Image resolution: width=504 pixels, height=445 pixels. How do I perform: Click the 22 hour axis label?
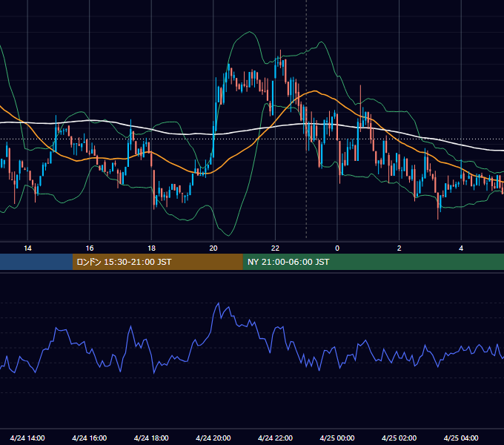(275, 248)
